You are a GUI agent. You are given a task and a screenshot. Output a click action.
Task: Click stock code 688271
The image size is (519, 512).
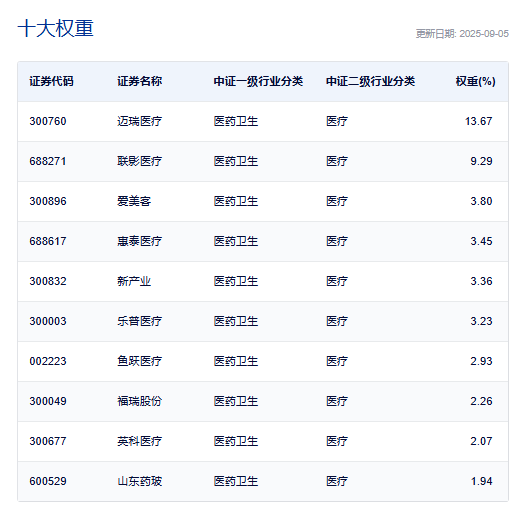point(48,161)
